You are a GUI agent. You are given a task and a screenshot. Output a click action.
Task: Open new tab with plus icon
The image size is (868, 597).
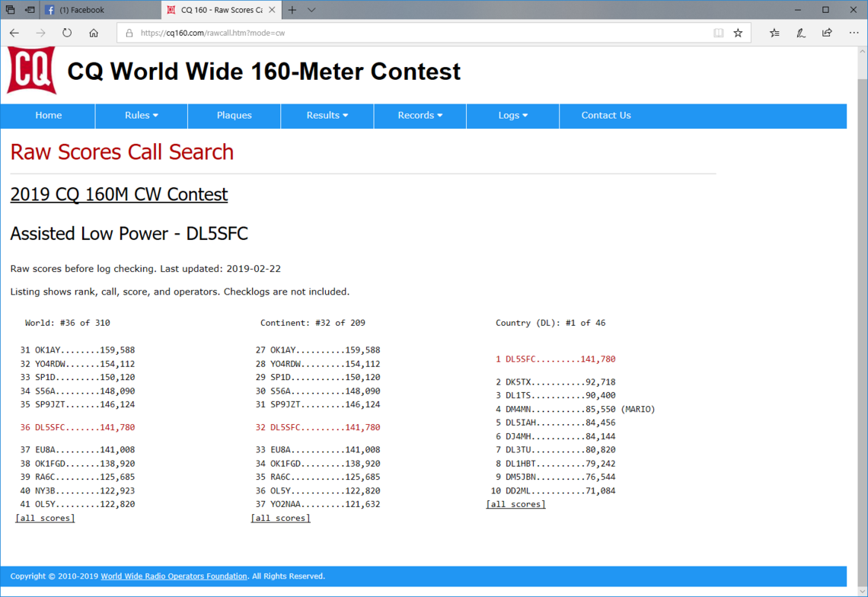click(x=292, y=10)
